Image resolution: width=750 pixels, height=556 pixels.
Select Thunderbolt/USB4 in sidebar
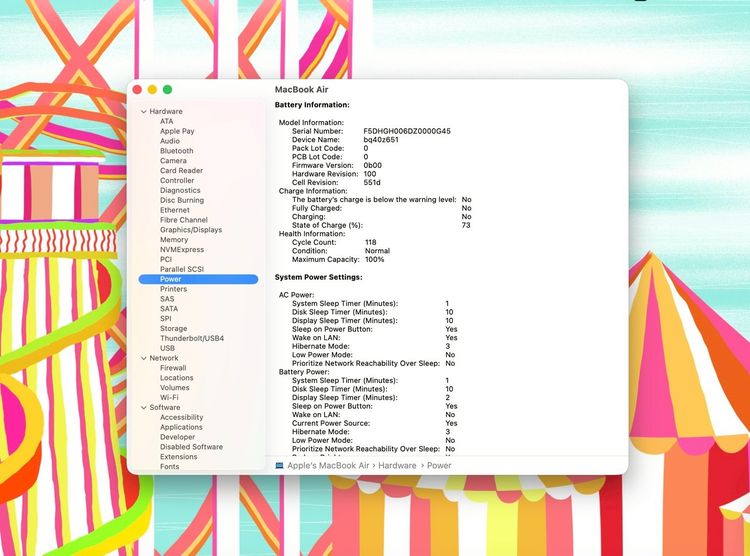pyautogui.click(x=192, y=338)
